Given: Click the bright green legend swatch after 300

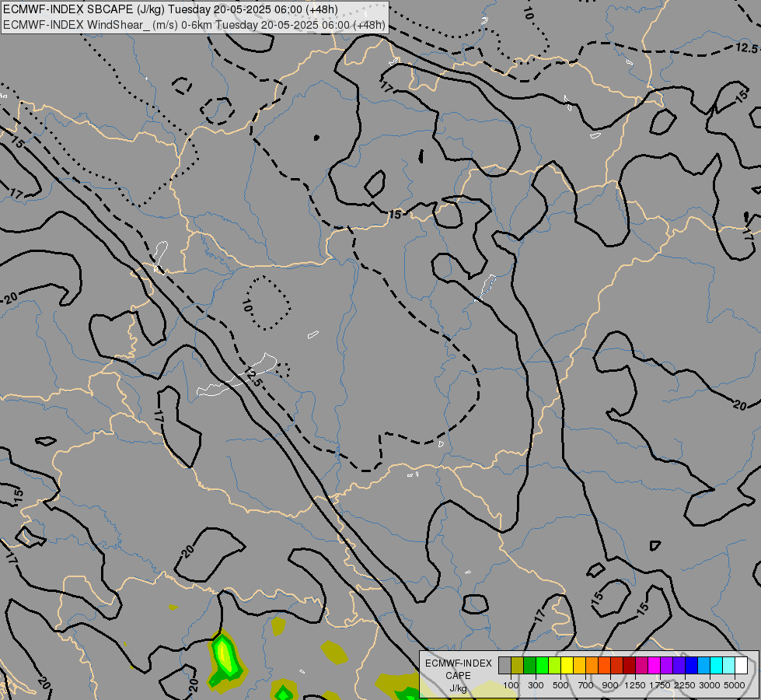Looking at the screenshot, I should coord(542,666).
